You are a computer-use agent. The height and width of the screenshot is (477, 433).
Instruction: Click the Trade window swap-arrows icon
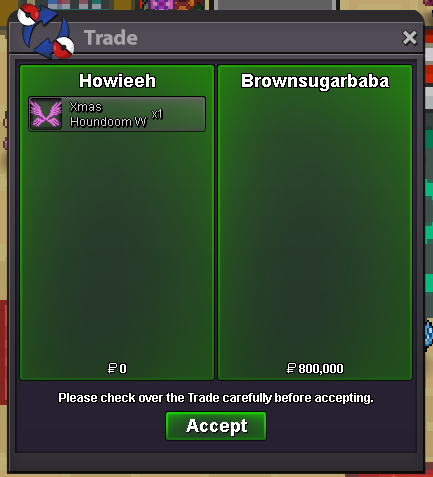pos(46,32)
